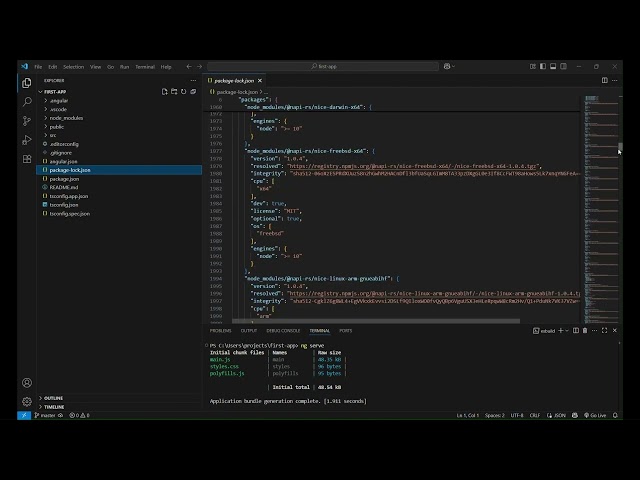
Task: Open the Terminal menu
Action: coord(145,67)
